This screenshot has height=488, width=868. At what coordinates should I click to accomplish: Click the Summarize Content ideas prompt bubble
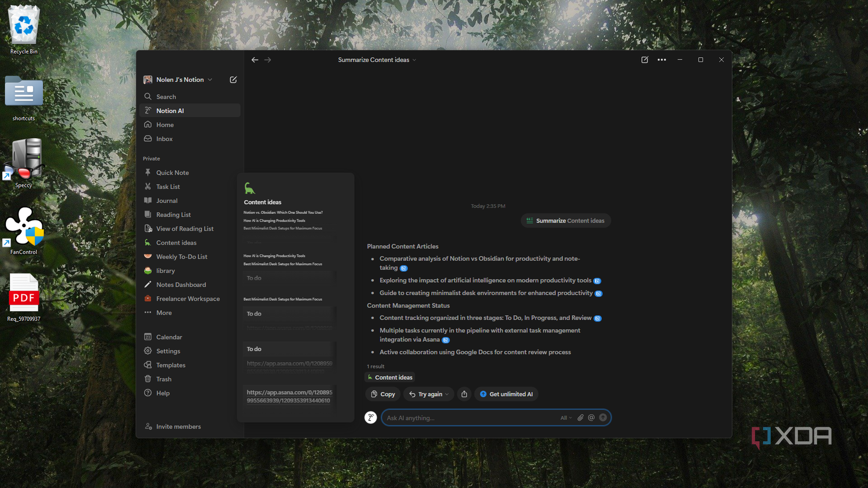tap(565, 221)
